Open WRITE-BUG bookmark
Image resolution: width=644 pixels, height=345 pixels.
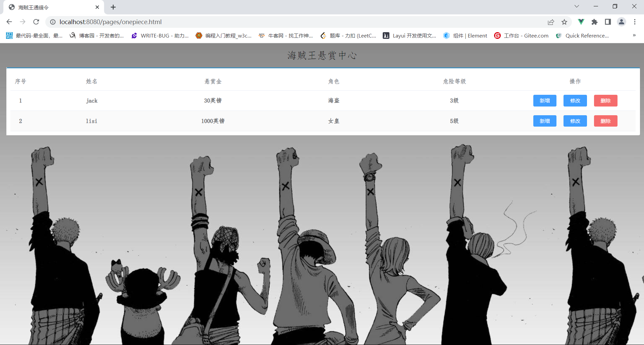click(x=160, y=36)
